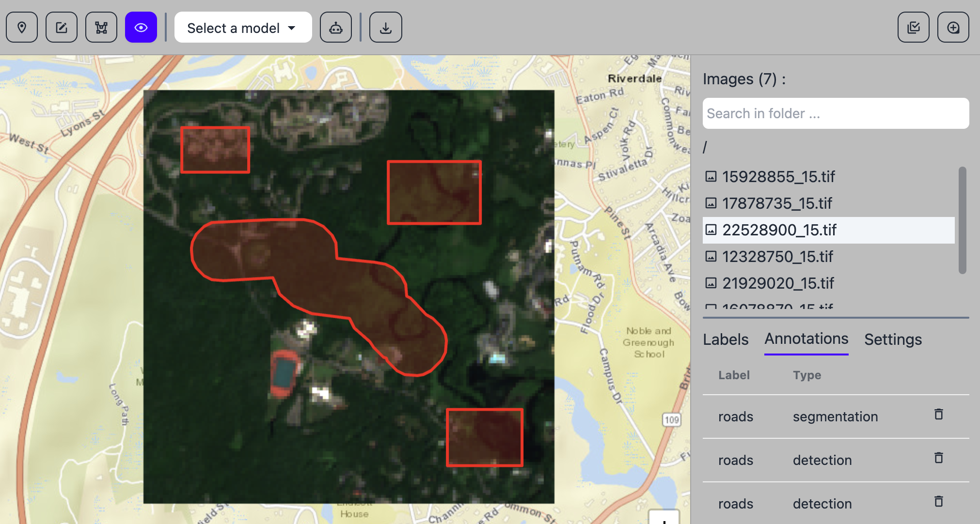Delete the second roads detection annotation

939,501
